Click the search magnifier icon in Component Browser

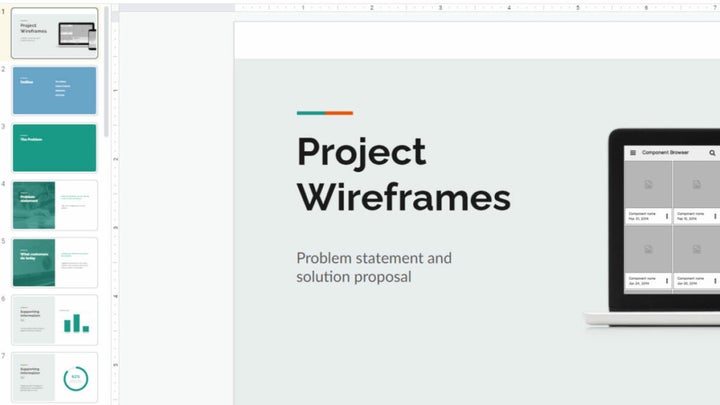[x=712, y=153]
